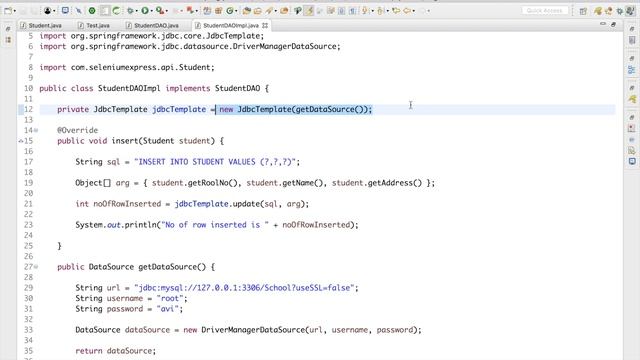Close the StudentDAOImpl.java editor tab

click(x=265, y=25)
